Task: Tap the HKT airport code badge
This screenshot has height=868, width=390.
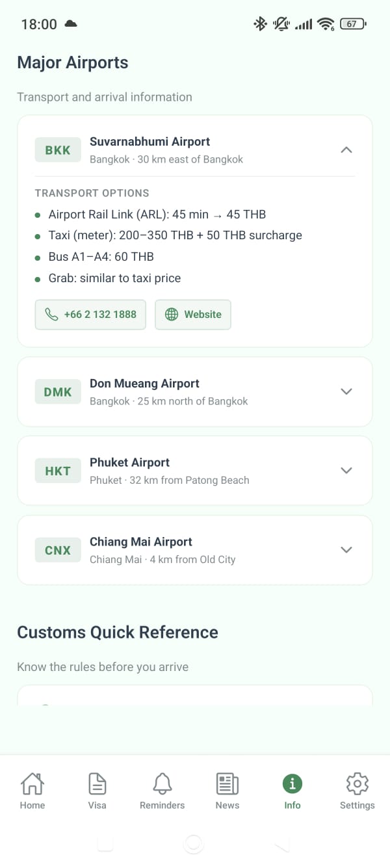Action: pos(58,471)
